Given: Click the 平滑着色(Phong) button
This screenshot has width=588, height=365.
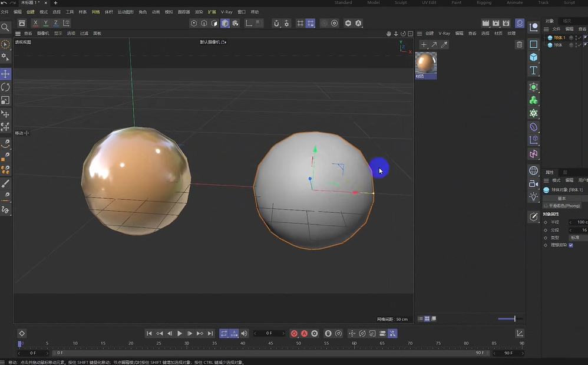Looking at the screenshot, I should pyautogui.click(x=564, y=206).
